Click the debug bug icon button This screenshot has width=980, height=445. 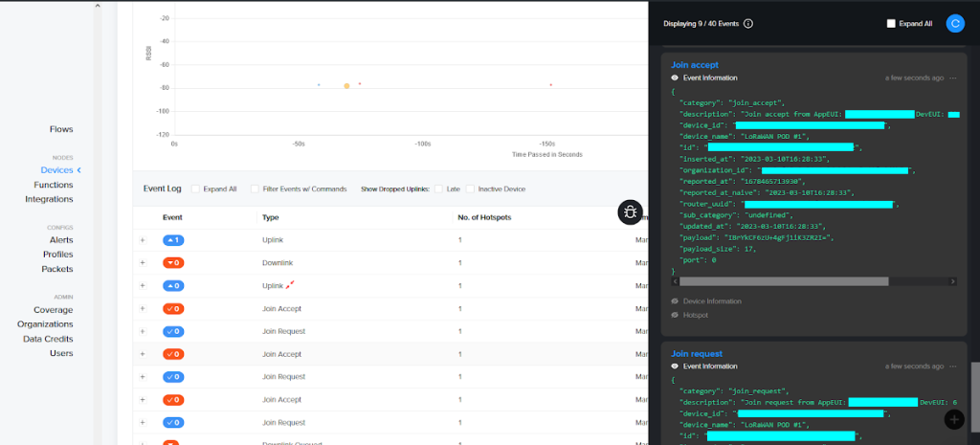(x=630, y=212)
